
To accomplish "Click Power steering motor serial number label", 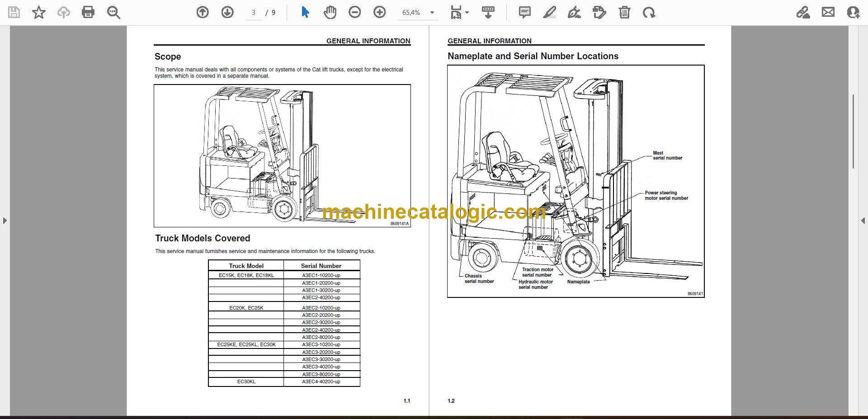I will click(666, 195).
